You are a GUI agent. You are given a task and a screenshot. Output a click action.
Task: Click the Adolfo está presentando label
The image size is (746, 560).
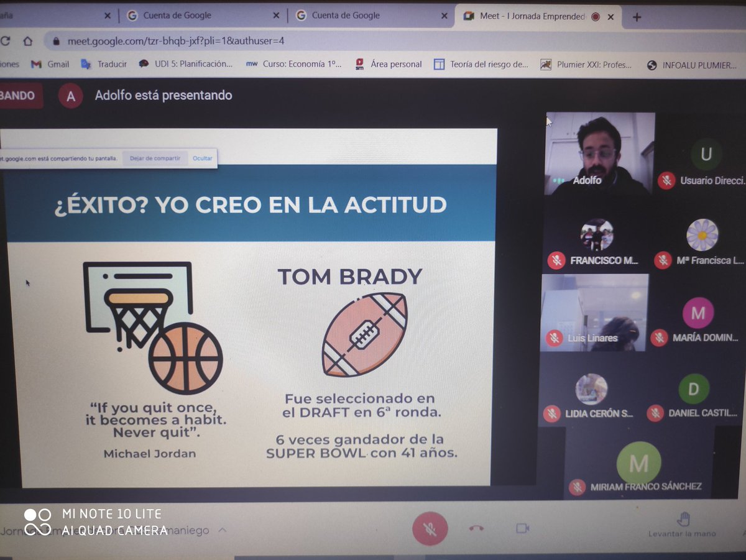tap(163, 95)
